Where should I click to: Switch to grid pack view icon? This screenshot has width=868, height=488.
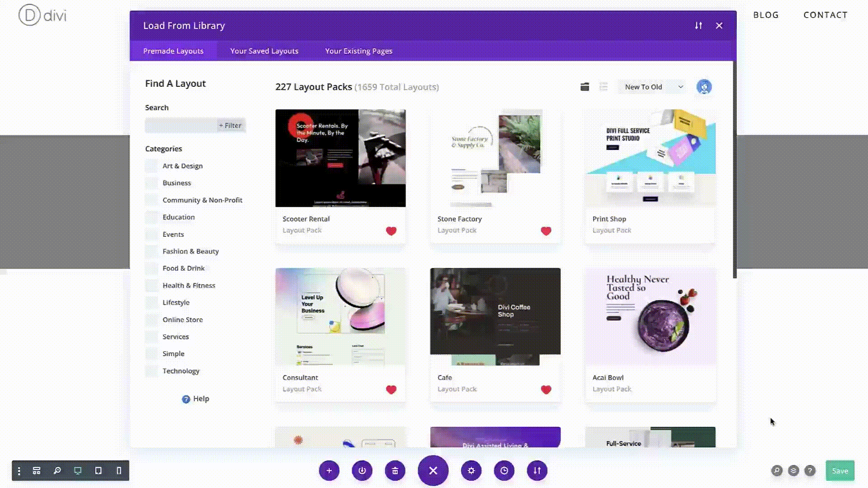[585, 87]
